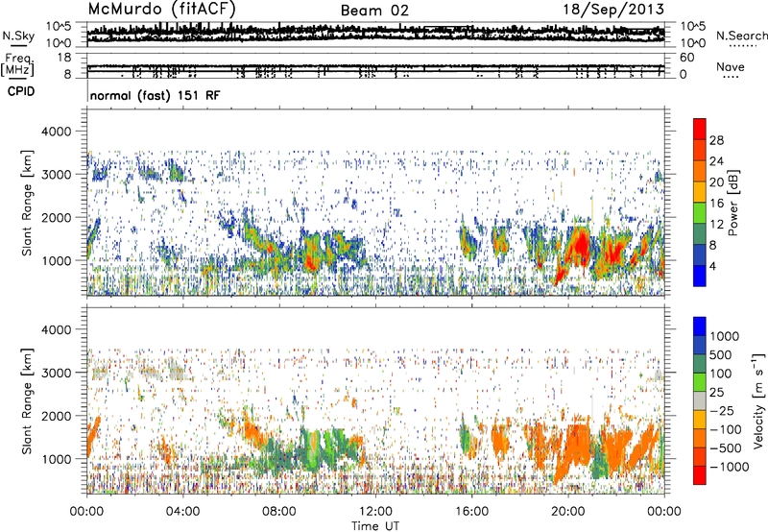Click the 16 label on power colorbar
This screenshot has height=532, width=768.
716,204
